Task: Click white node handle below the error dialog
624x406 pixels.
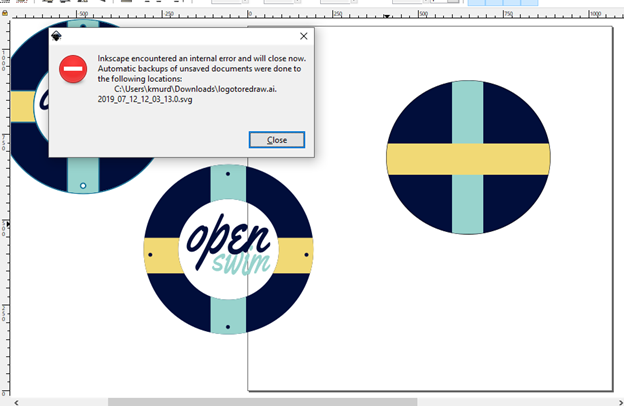Action: click(x=83, y=185)
